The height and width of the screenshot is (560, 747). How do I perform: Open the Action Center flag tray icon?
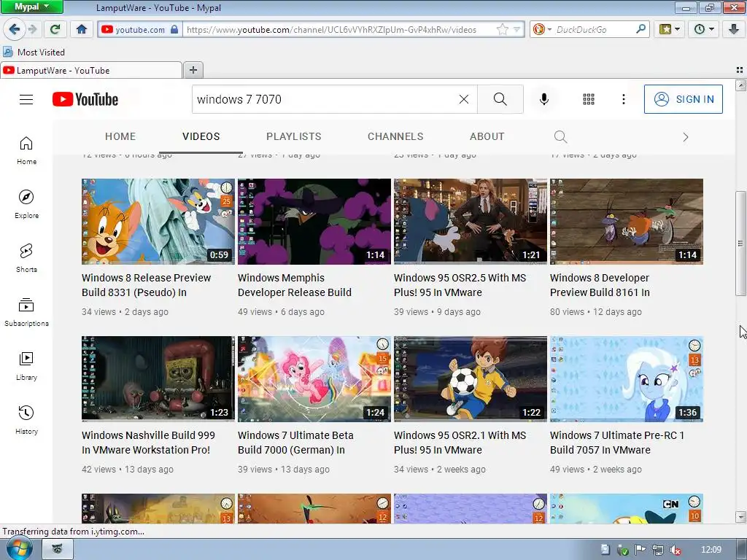640,550
